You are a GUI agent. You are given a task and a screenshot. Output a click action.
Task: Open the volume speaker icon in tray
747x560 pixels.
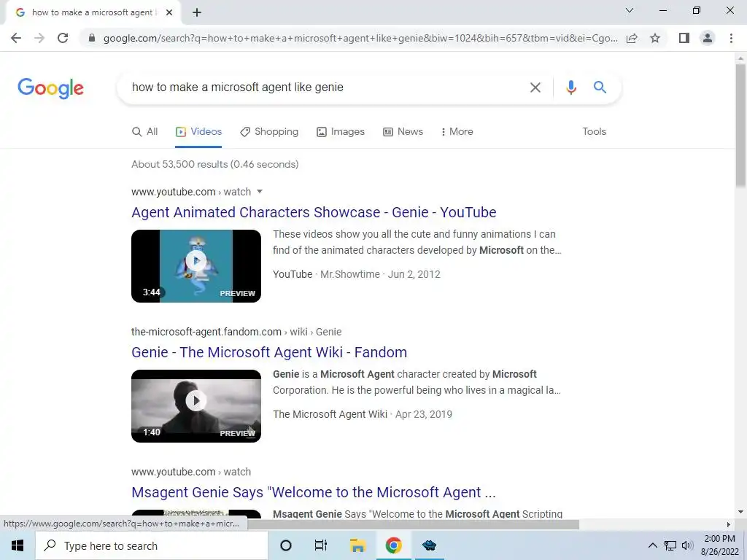687,545
